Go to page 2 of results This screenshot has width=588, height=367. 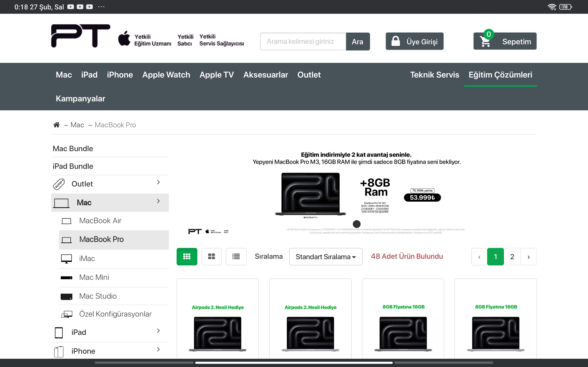tap(512, 257)
